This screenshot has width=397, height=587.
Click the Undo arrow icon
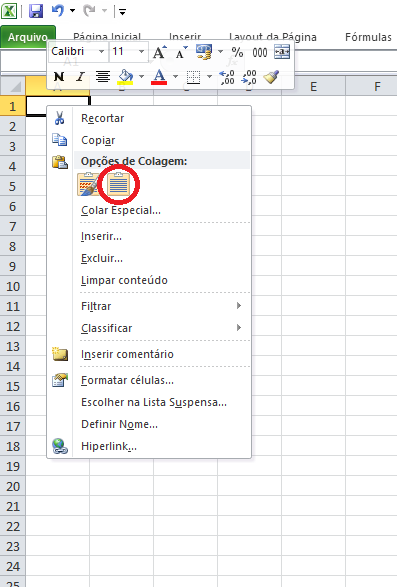(x=58, y=11)
